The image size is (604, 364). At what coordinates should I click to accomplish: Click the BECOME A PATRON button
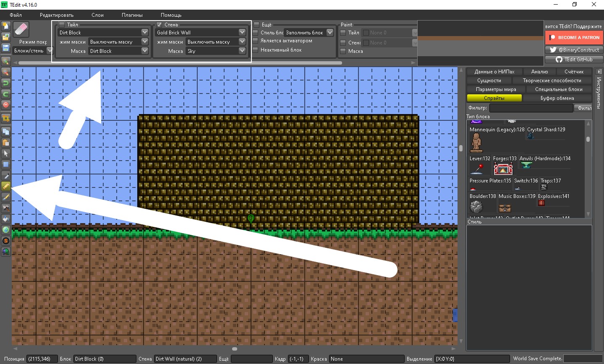click(574, 37)
